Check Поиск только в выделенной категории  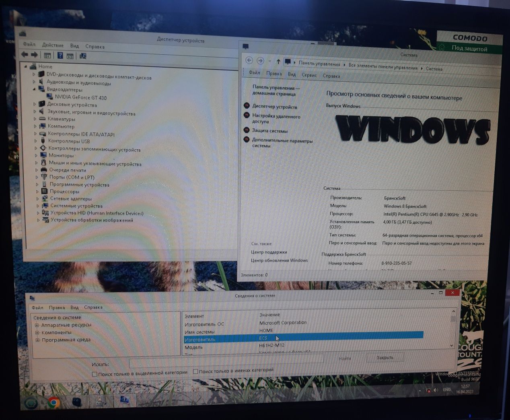pos(95,374)
